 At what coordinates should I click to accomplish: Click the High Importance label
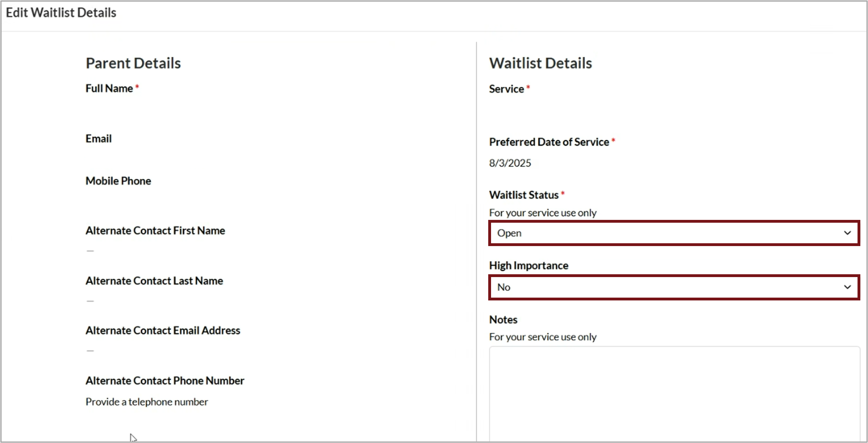point(529,265)
